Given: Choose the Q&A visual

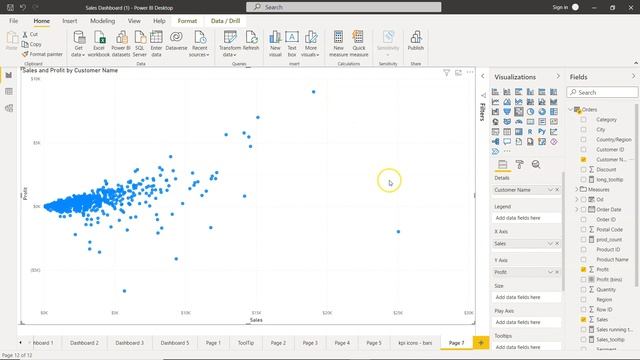Looking at the screenshot, I should click(x=507, y=142).
